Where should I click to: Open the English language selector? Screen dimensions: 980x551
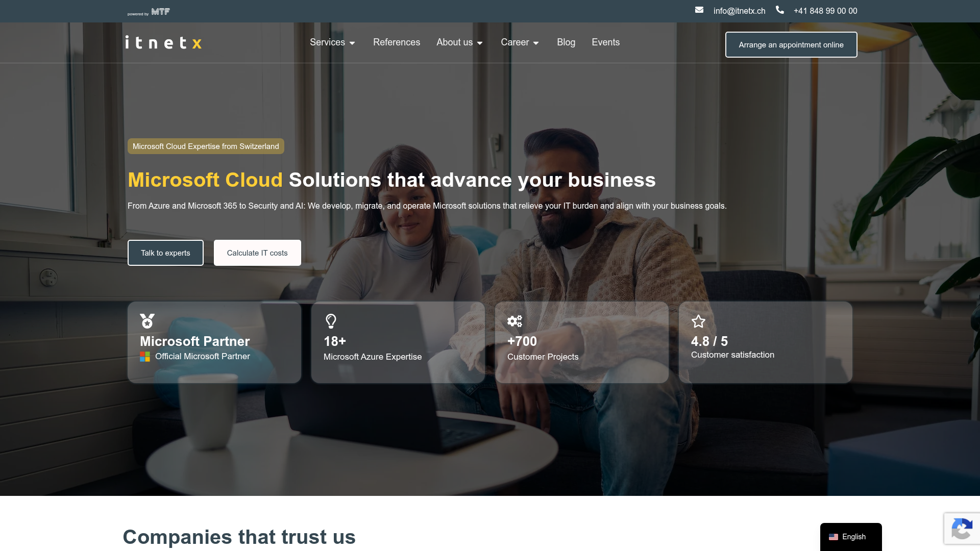point(851,537)
